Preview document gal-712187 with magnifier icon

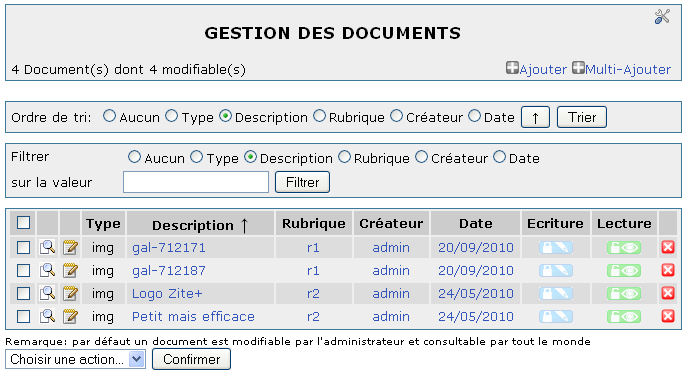47,271
